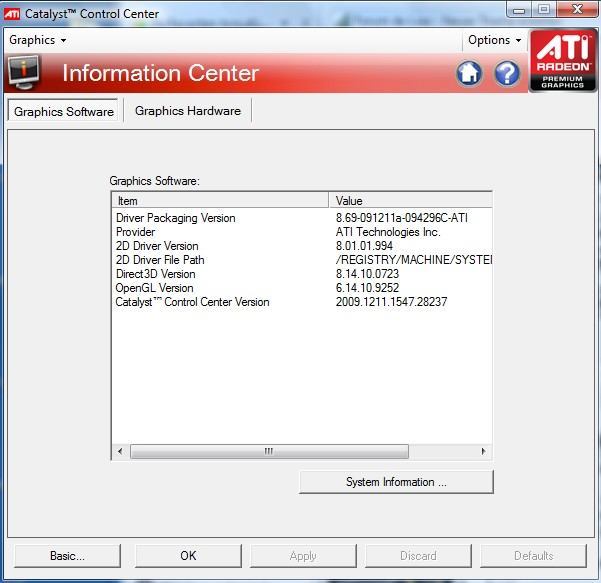This screenshot has height=583, width=601.
Task: Select the 2D Driver Version row
Action: click(302, 246)
